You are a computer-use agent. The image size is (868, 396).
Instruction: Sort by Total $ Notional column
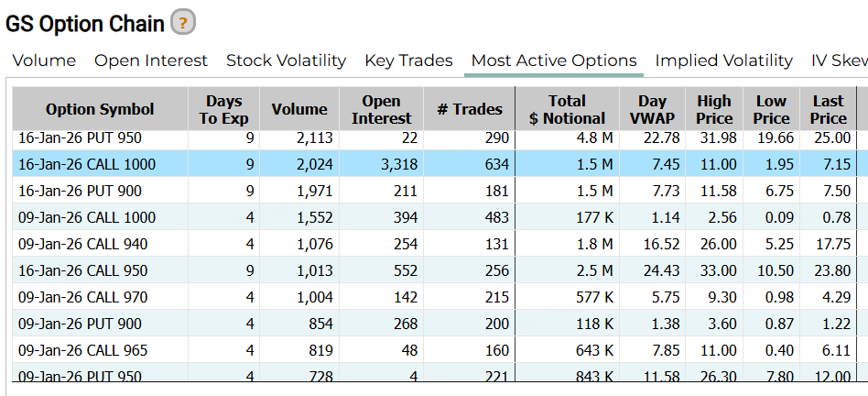pyautogui.click(x=567, y=109)
